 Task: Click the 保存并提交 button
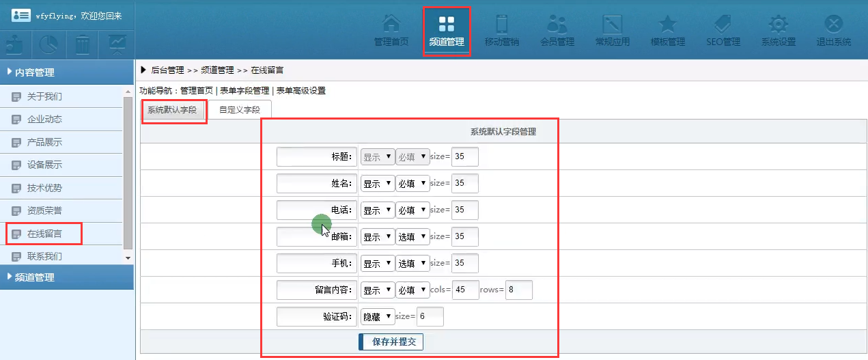[391, 342]
